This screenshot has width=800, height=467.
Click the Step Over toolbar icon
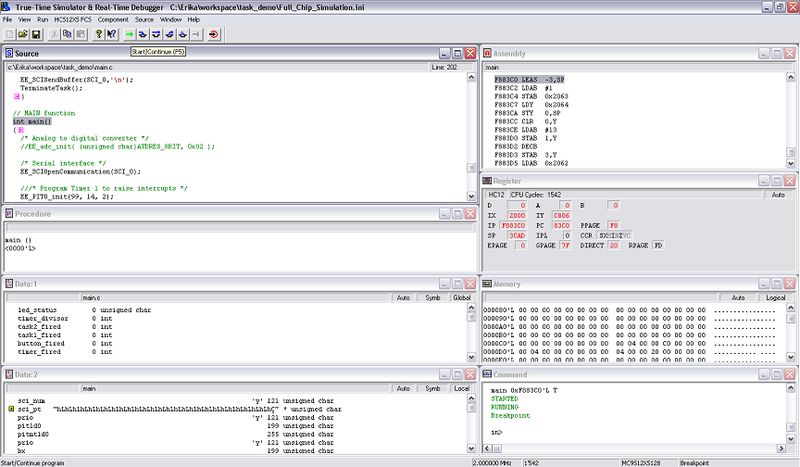tap(156, 34)
